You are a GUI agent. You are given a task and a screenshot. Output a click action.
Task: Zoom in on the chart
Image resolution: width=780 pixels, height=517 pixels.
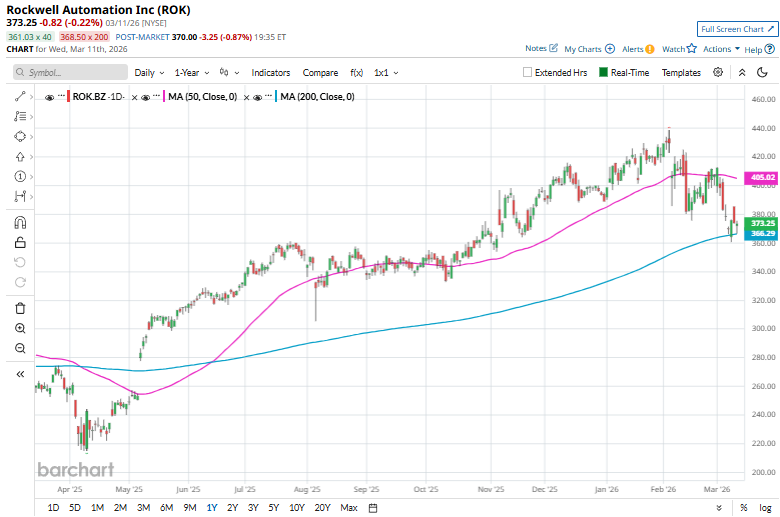pos(20,328)
